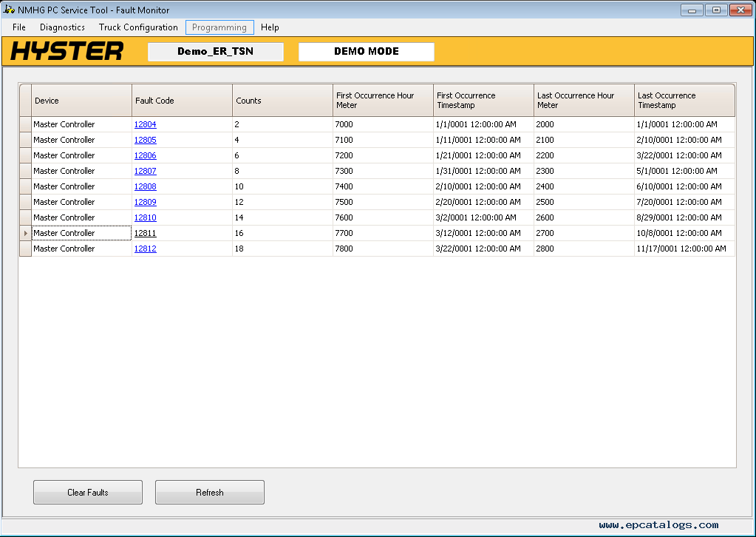The image size is (756, 537).
Task: Click the NMHG app icon in title bar
Action: [x=9, y=10]
